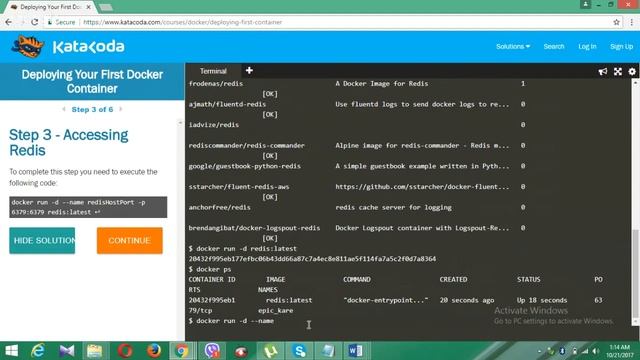Viewport: 640px width, 360px height.
Task: Click 'google/guestbook-python-redis' in terminal output
Action: (244, 166)
